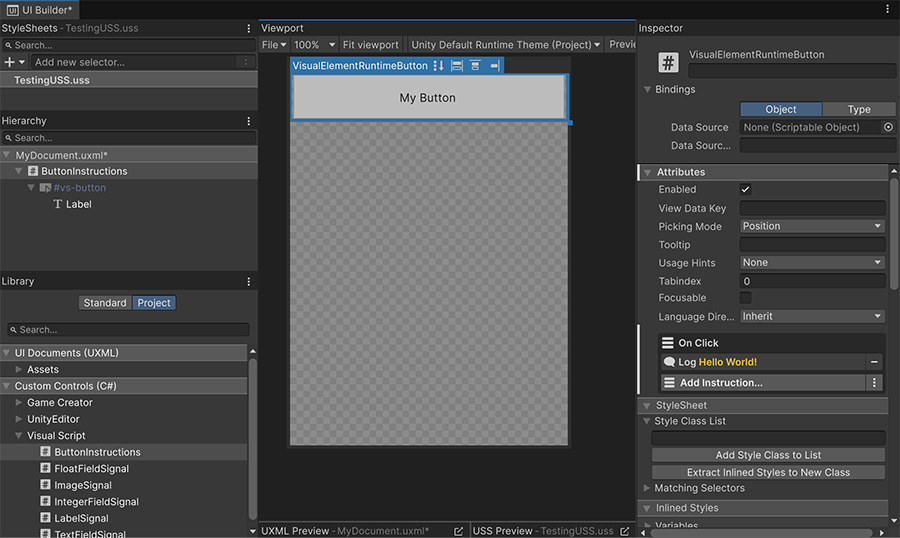Expand the Game Creator library folder
The image size is (900, 538).
(18, 402)
